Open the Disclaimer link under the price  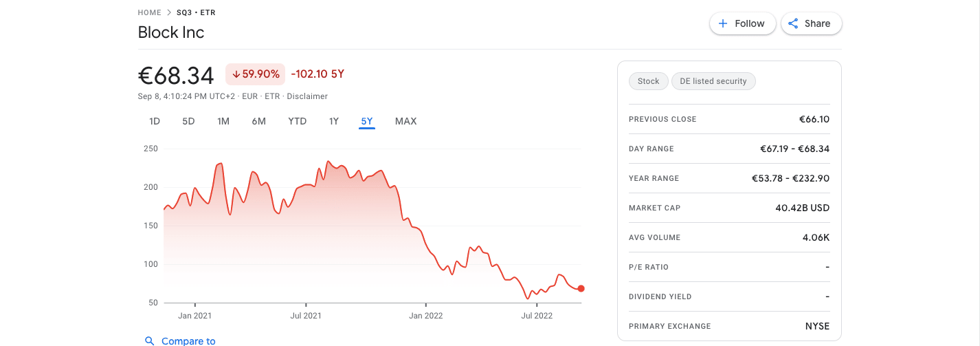tap(307, 96)
